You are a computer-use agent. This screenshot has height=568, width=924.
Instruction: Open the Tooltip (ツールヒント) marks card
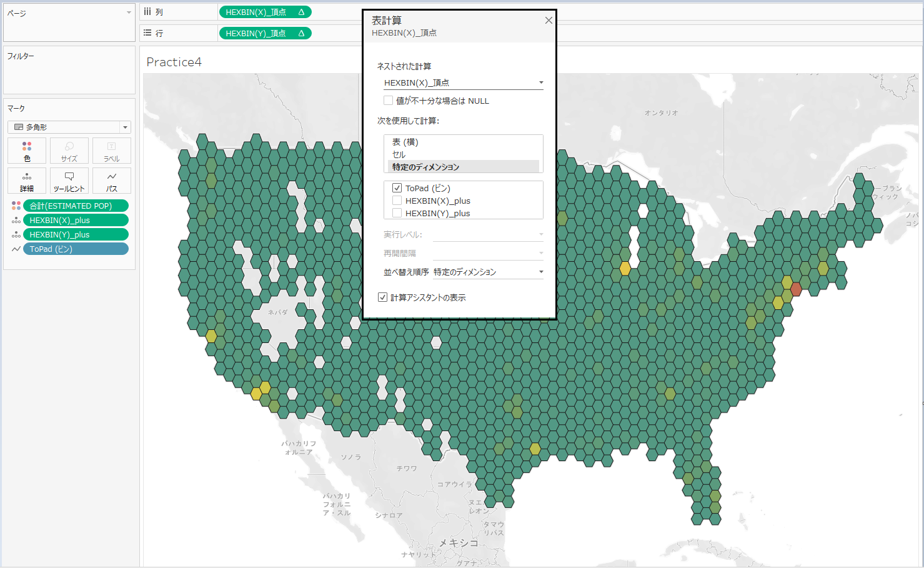click(x=69, y=181)
